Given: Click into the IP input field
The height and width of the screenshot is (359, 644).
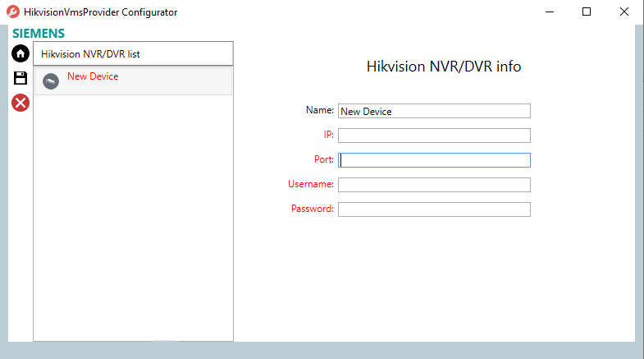Looking at the screenshot, I should tap(434, 136).
